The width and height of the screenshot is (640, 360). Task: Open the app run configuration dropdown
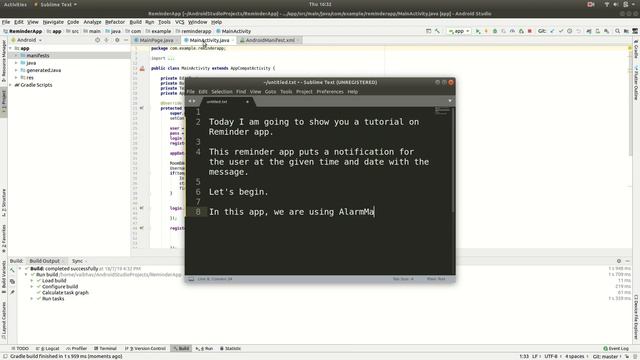[459, 31]
